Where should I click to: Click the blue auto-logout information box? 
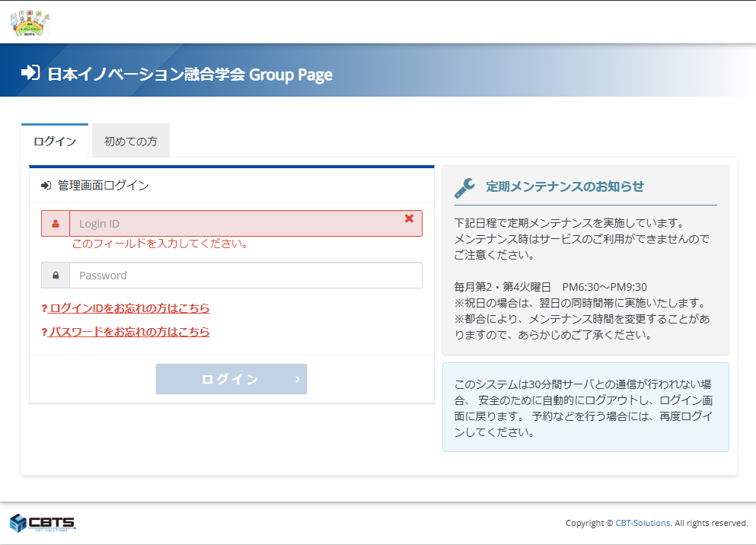point(585,407)
